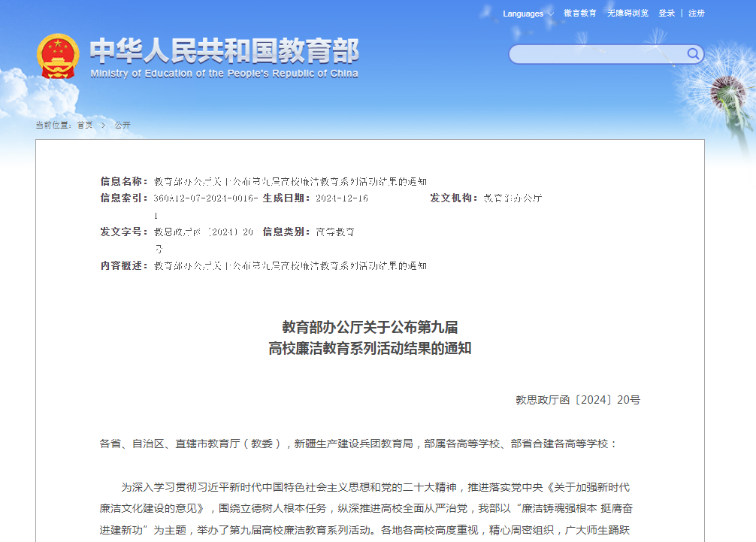The image size is (756, 542).
Task: Click 登录 to log in
Action: coord(667,13)
